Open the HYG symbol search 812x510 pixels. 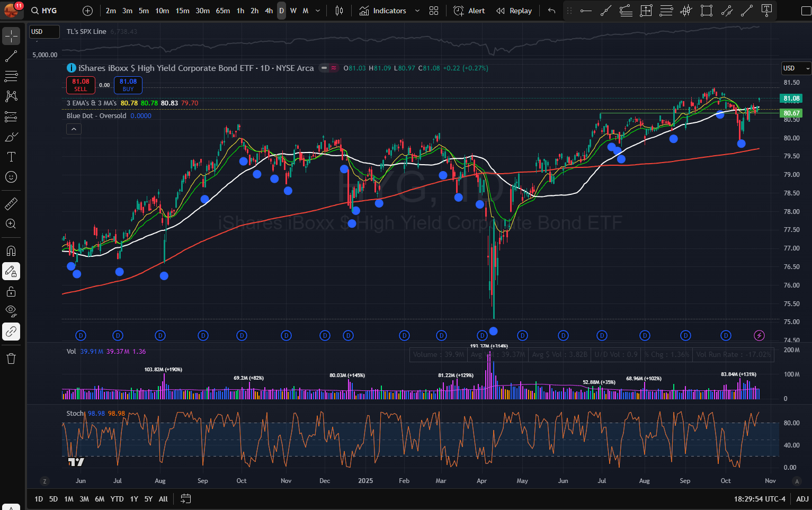click(44, 11)
